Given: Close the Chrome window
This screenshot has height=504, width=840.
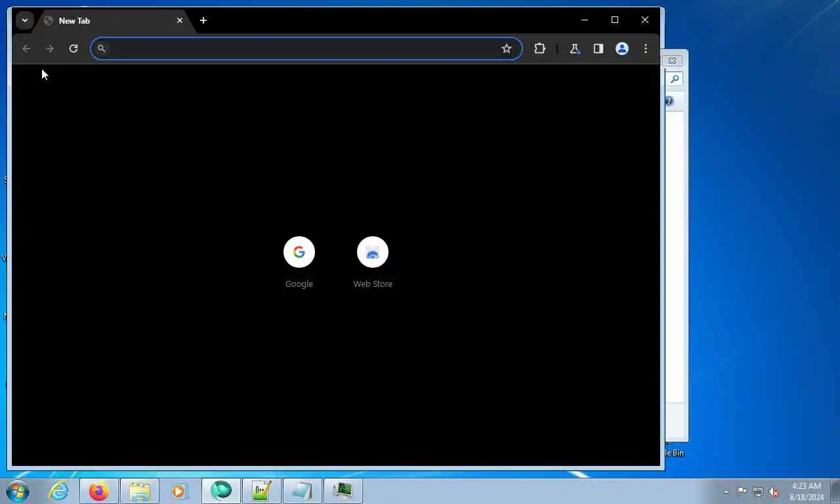Looking at the screenshot, I should click(x=645, y=20).
